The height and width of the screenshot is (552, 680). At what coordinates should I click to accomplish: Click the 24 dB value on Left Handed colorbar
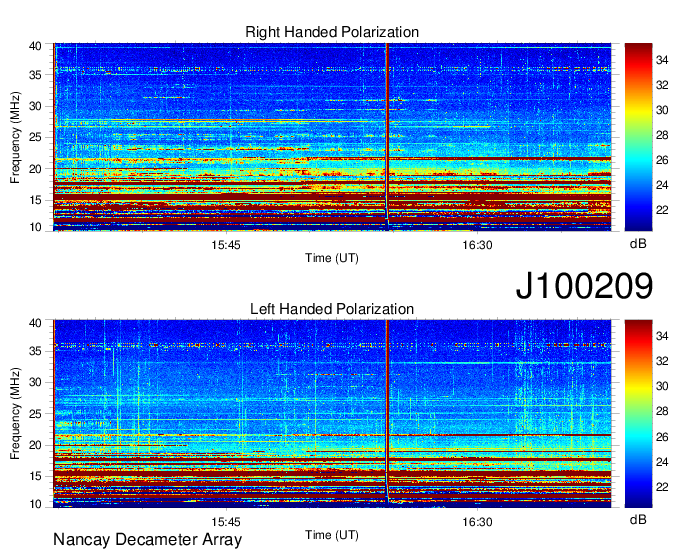pyautogui.click(x=662, y=462)
